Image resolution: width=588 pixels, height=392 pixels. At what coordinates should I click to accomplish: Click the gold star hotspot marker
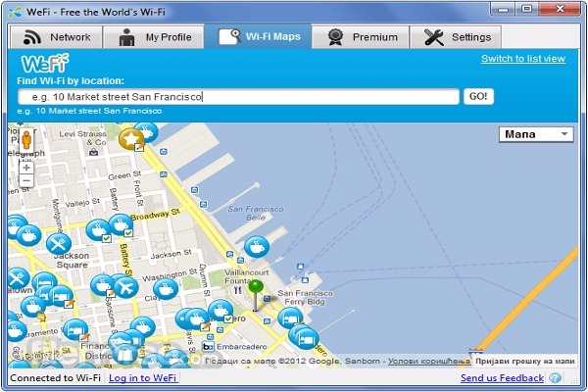point(131,139)
